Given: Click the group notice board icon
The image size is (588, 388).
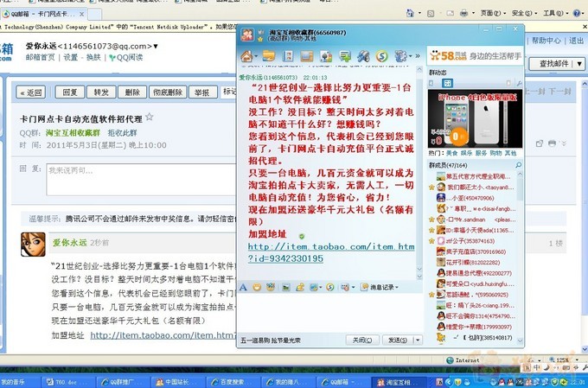Looking at the screenshot, I should click(288, 56).
